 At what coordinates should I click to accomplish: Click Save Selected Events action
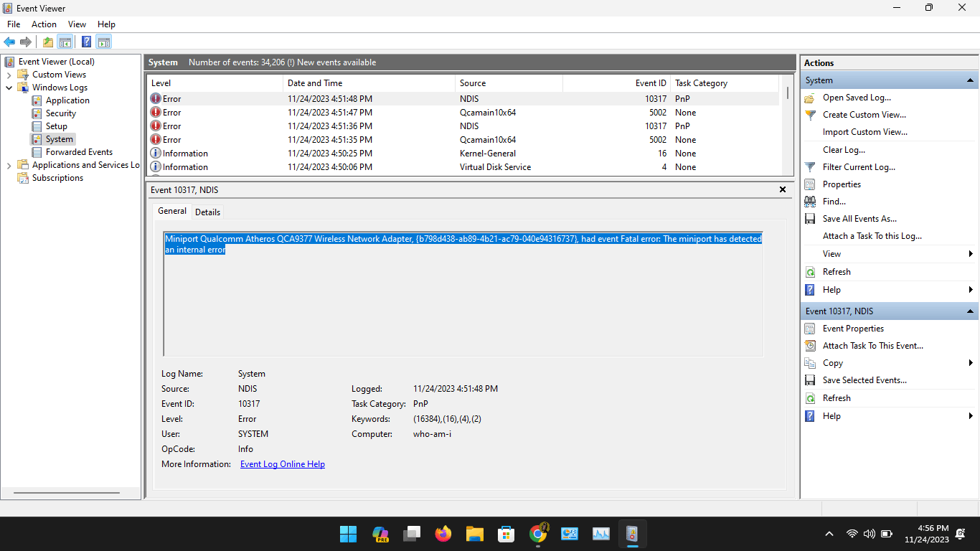(x=864, y=380)
